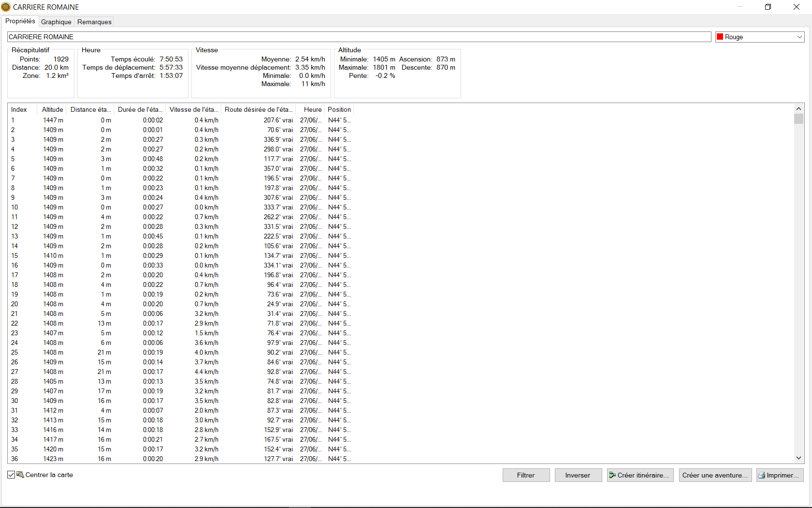Click the Créer une aventure button
The height and width of the screenshot is (508, 812).
(x=715, y=475)
